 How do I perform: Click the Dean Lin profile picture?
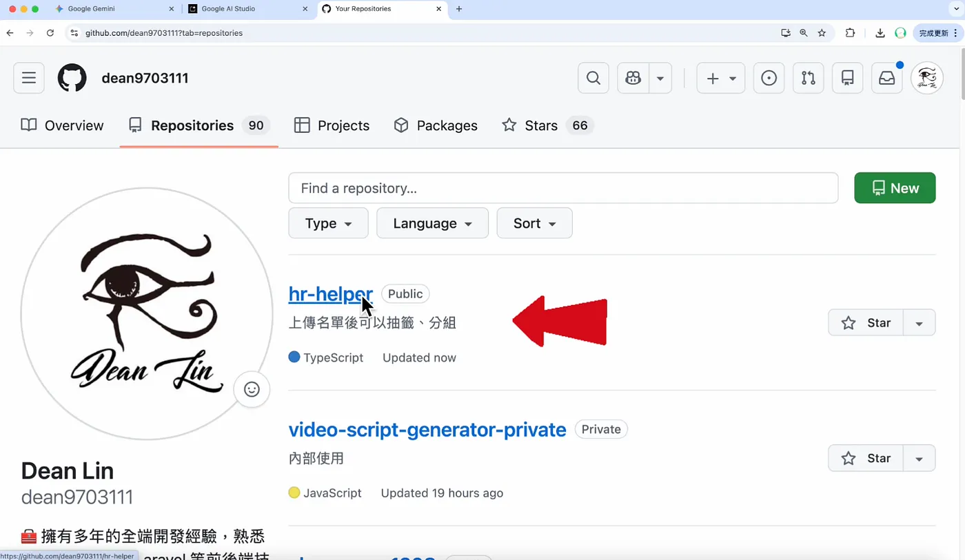coord(147,313)
